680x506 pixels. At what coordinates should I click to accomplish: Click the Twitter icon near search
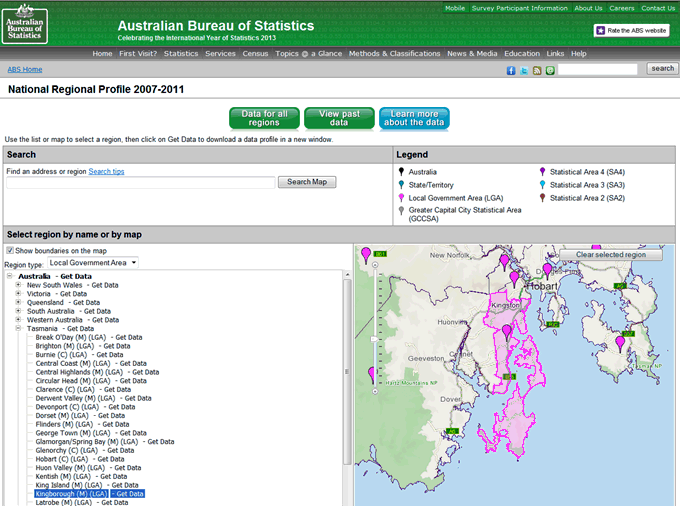524,70
